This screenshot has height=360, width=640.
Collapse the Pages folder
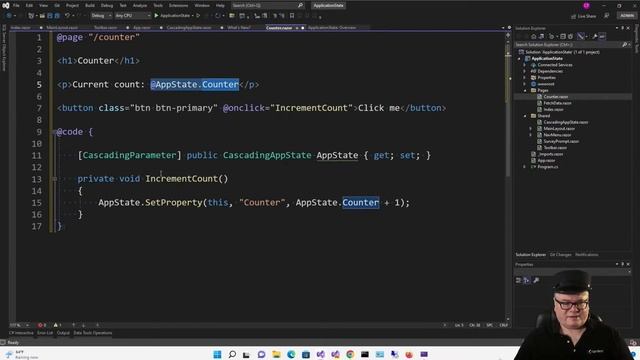(x=525, y=90)
